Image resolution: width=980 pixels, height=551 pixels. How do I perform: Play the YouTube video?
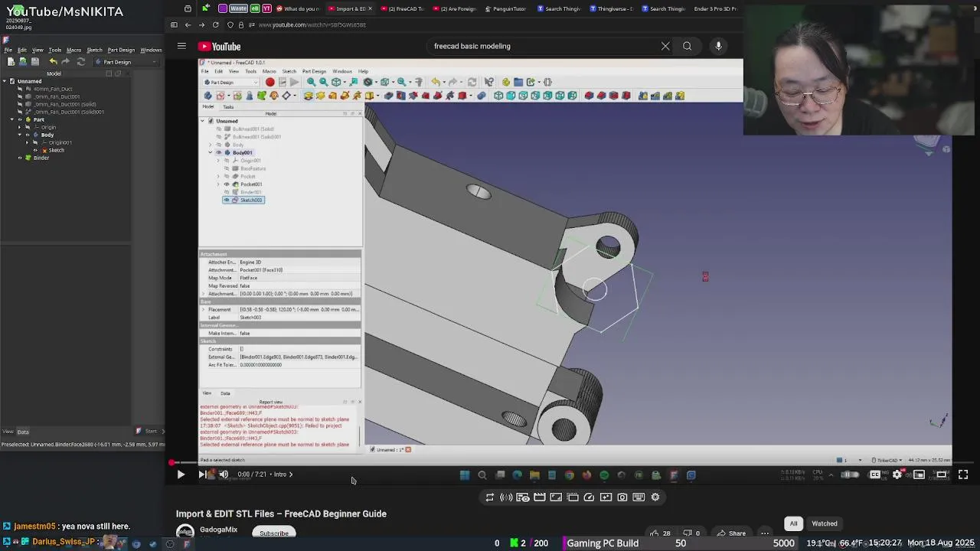point(181,474)
